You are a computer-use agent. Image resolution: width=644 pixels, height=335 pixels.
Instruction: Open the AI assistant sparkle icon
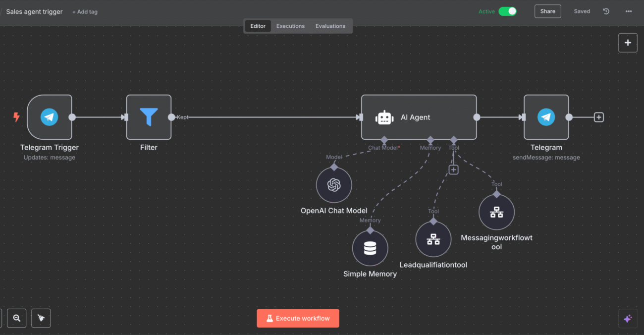(x=628, y=318)
